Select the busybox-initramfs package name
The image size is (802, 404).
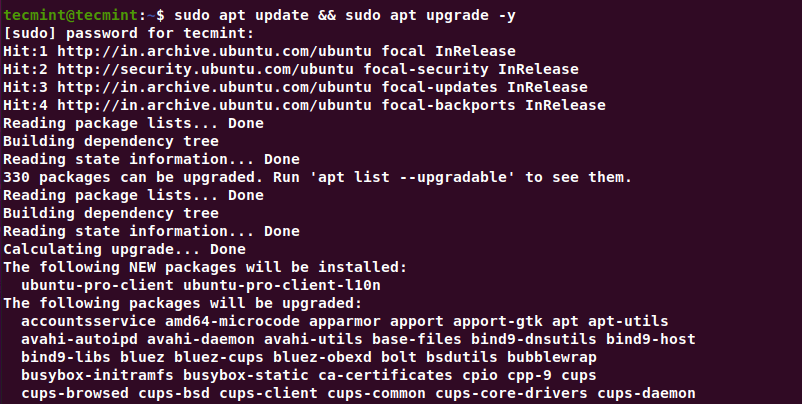point(97,375)
